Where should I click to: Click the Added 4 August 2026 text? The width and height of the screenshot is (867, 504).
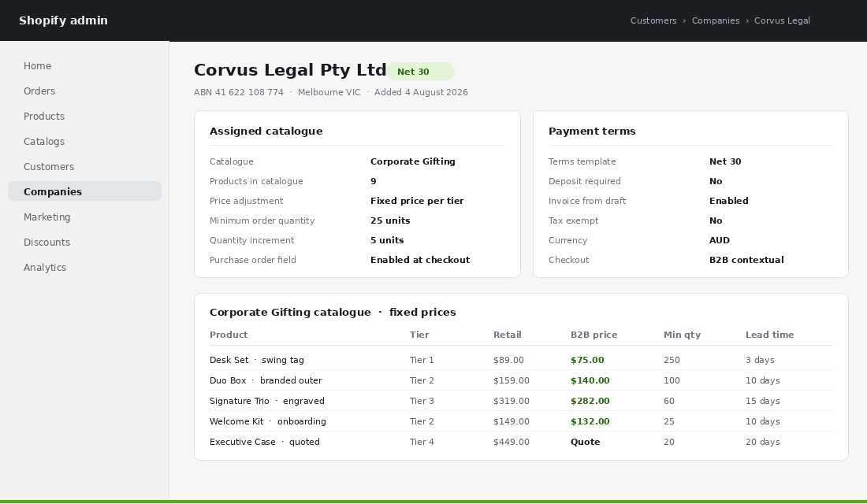pyautogui.click(x=421, y=92)
